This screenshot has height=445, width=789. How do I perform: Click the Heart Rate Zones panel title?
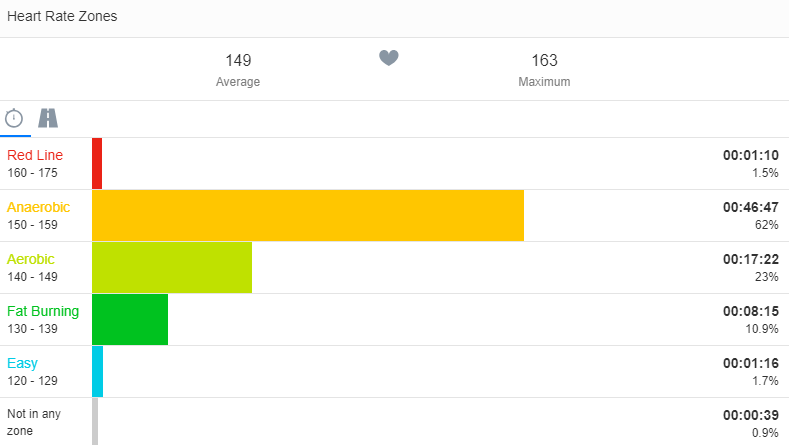pos(62,17)
